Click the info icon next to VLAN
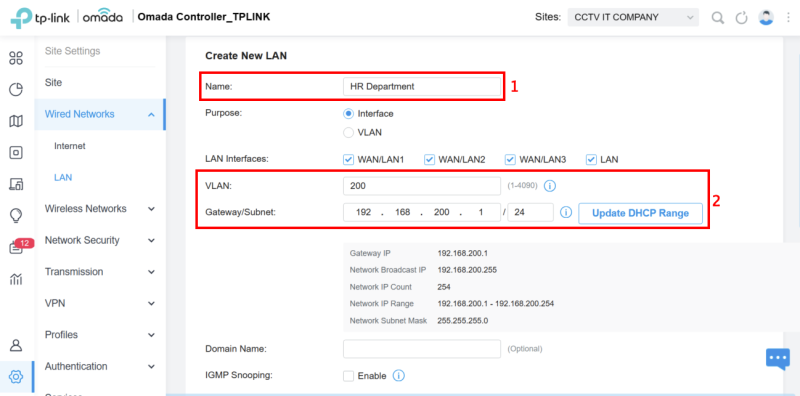 [x=549, y=186]
